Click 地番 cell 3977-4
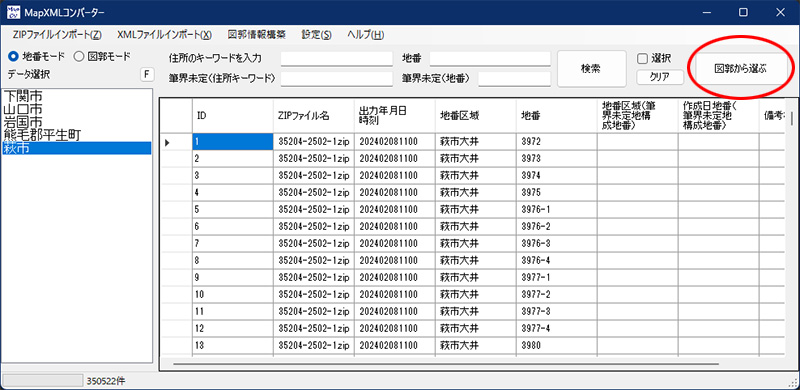Screen dimensions: 800x390 (557, 328)
